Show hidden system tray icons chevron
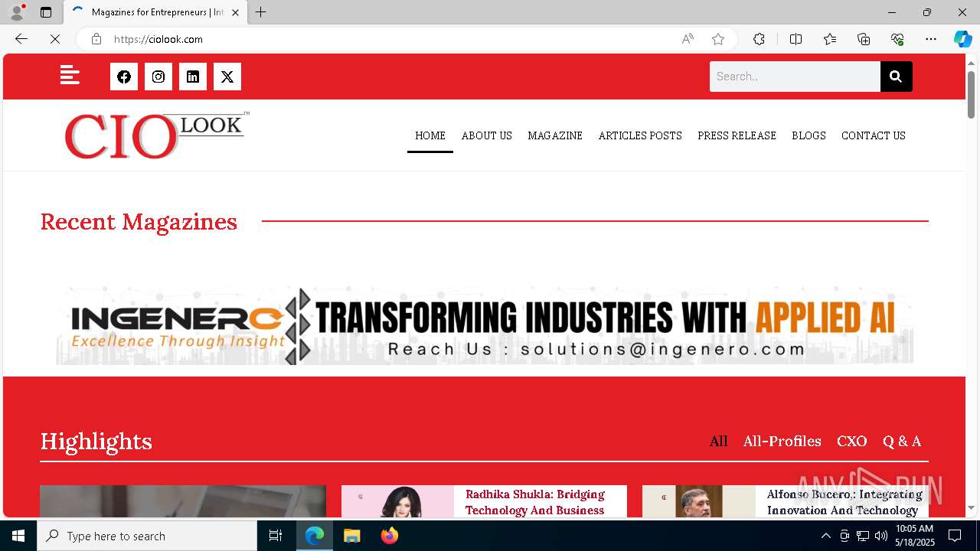Image resolution: width=980 pixels, height=551 pixels. pos(825,536)
